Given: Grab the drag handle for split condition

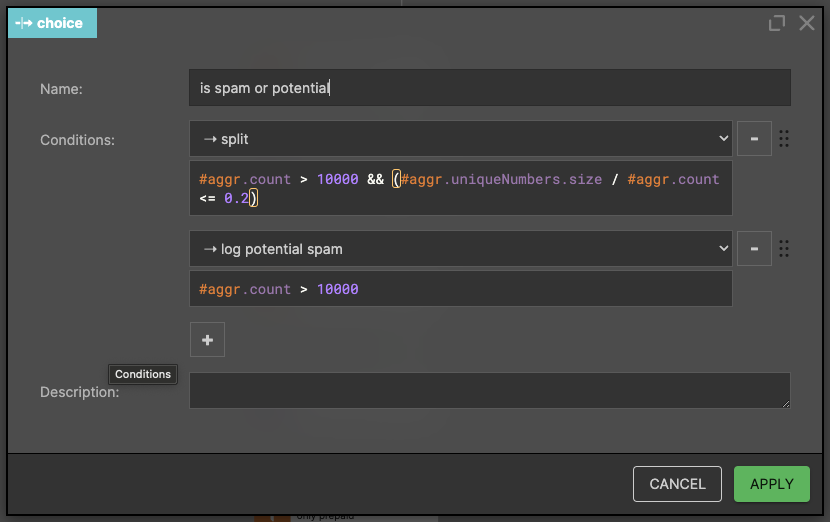Looking at the screenshot, I should click(x=784, y=139).
